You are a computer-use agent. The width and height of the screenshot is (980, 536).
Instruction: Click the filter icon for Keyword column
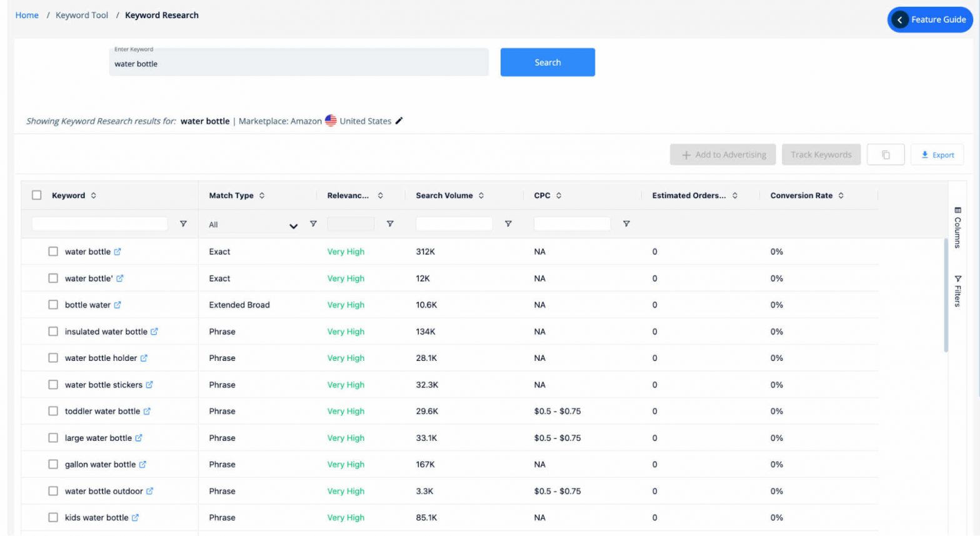click(x=183, y=224)
